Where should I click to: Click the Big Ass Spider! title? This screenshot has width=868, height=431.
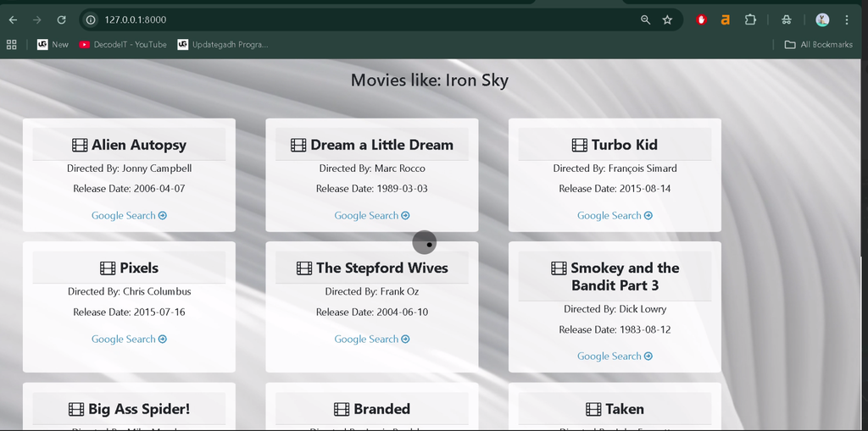coord(139,410)
